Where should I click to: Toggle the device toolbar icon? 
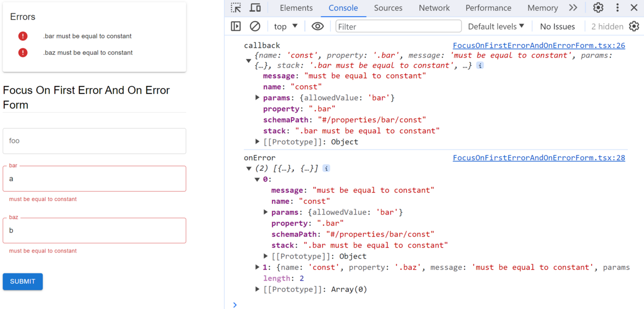[x=255, y=8]
